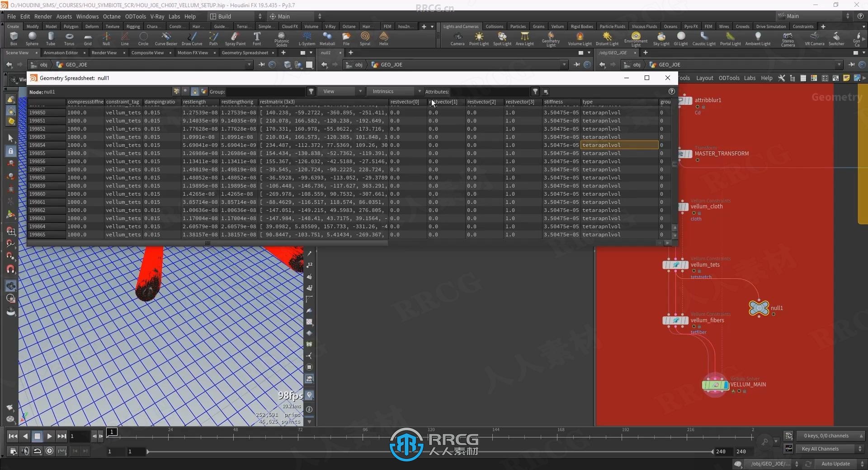
Task: Expand the network editor path dropdown
Action: 840,65
